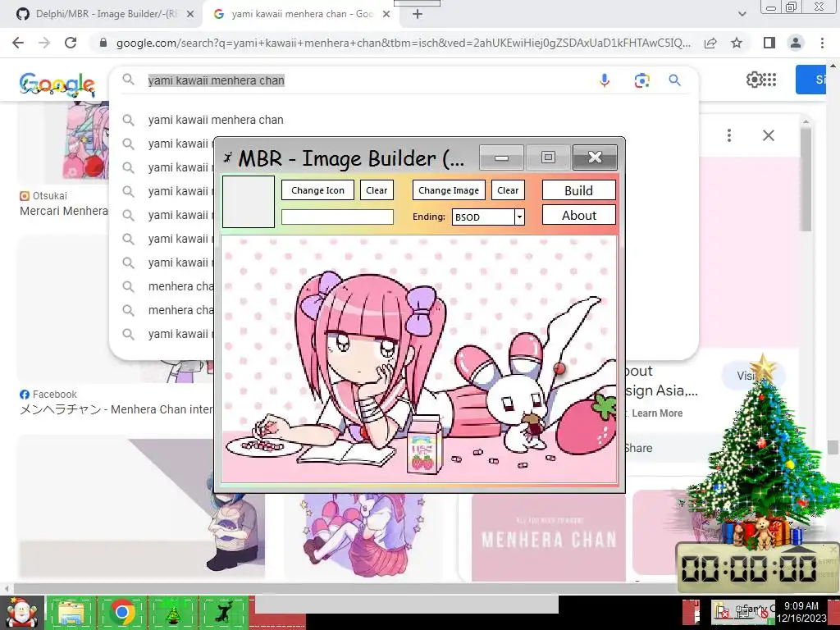840x630 pixels.
Task: Clear the icon with its Clear button
Action: point(377,190)
